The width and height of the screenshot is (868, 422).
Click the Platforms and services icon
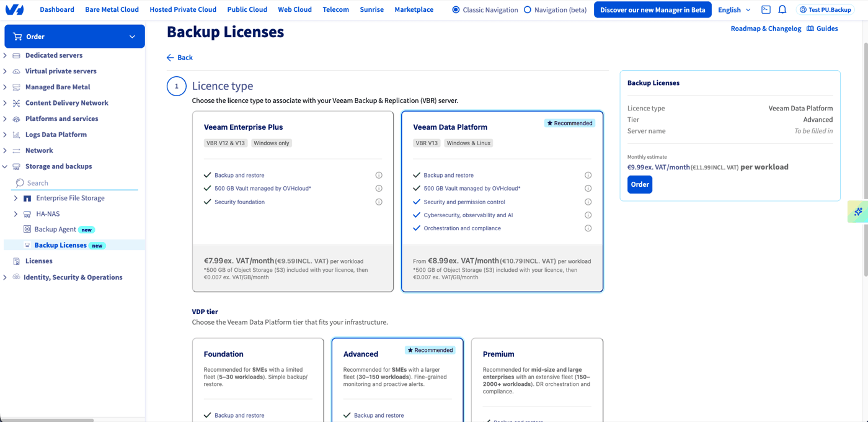tap(17, 119)
